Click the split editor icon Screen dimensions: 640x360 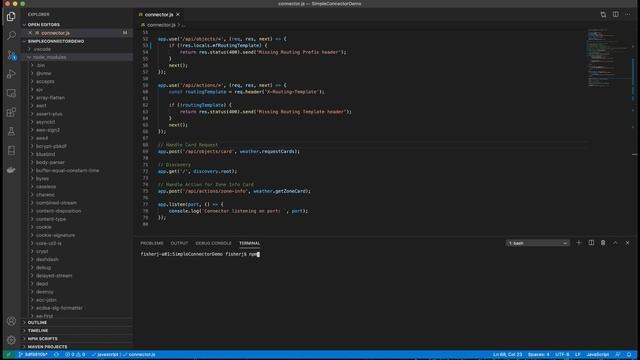pyautogui.click(x=615, y=14)
